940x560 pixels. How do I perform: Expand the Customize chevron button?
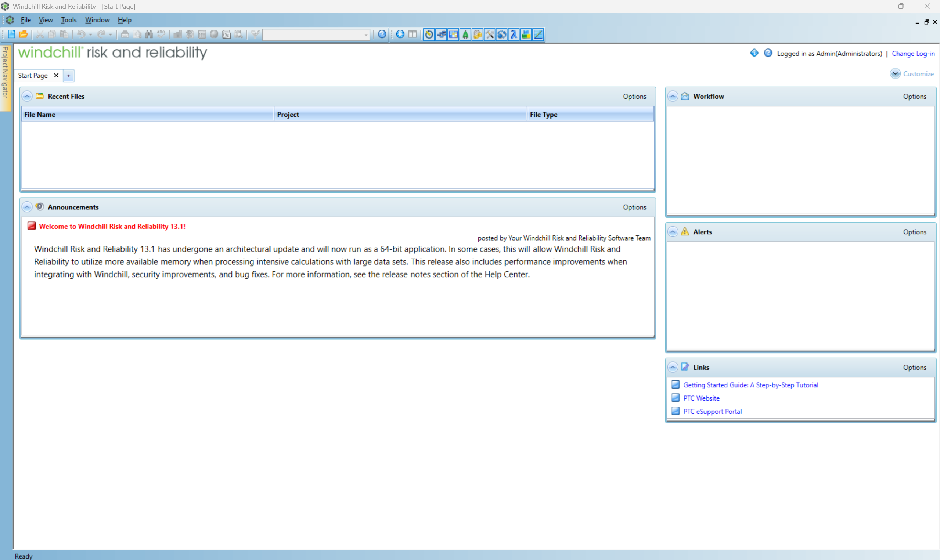point(895,73)
